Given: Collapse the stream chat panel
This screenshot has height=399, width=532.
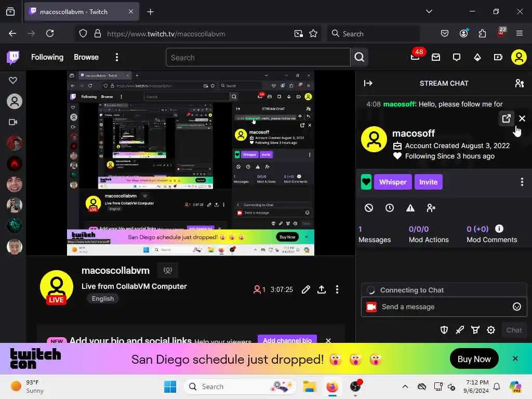Looking at the screenshot, I should click(x=368, y=84).
